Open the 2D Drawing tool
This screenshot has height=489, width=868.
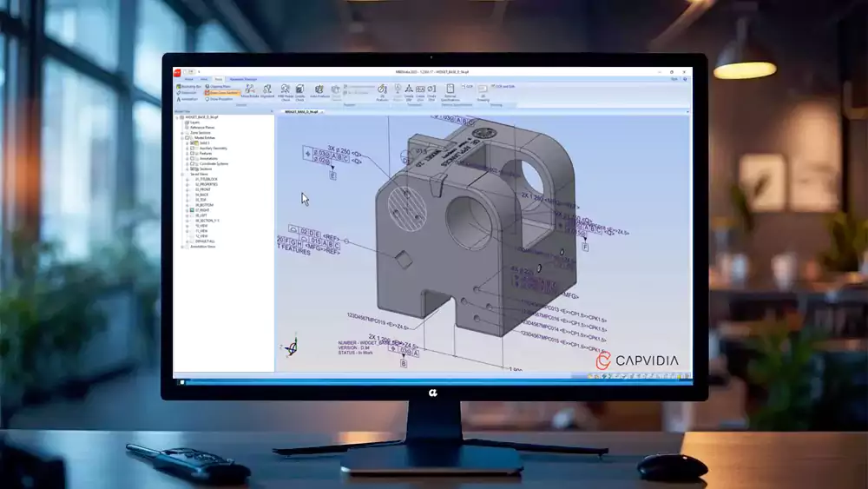pos(483,92)
